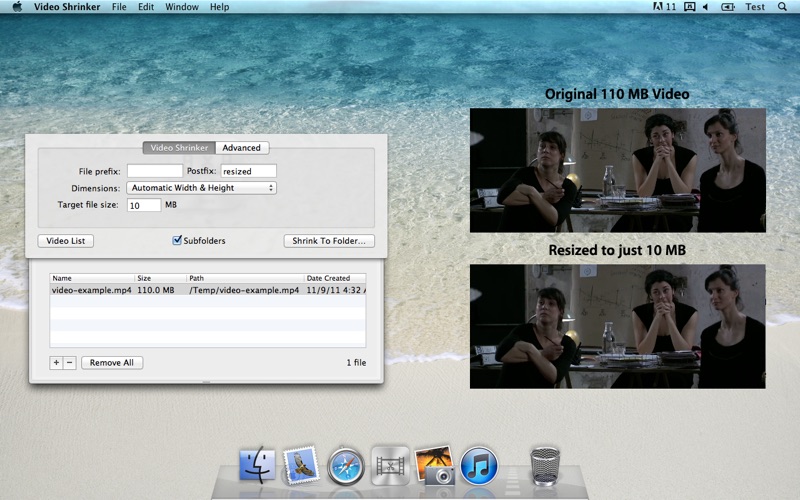This screenshot has height=500, width=800.
Task: Open Finder from the dock
Action: pos(257,465)
